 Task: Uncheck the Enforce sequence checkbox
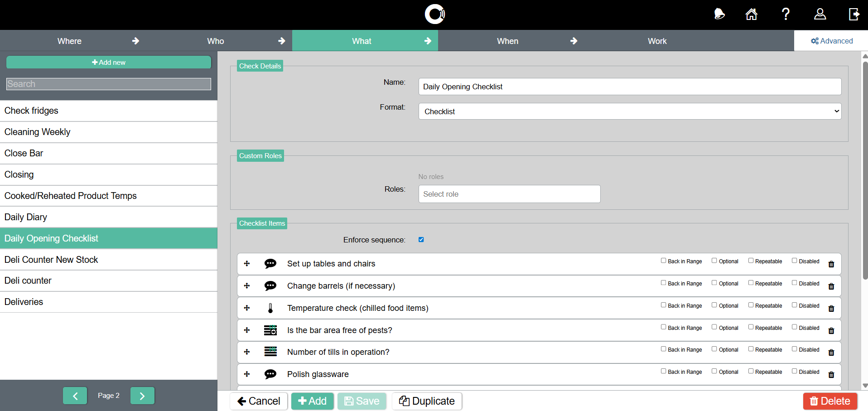click(421, 240)
